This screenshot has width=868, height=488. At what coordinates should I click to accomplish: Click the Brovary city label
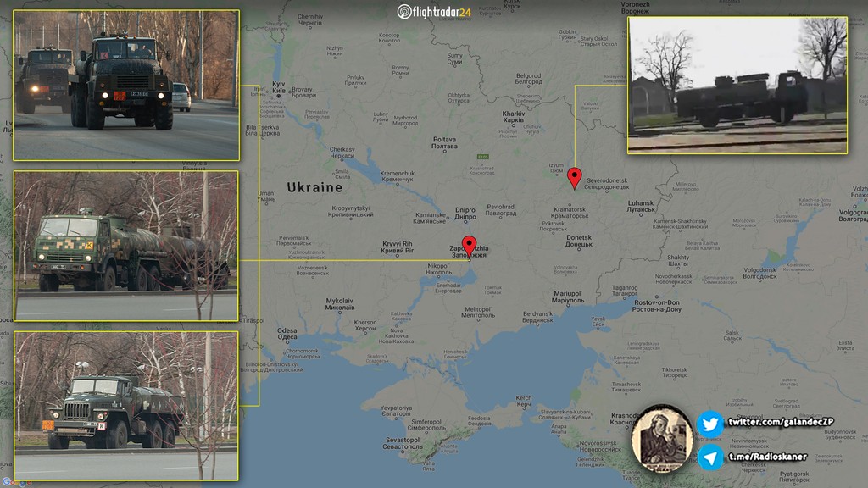[x=303, y=92]
